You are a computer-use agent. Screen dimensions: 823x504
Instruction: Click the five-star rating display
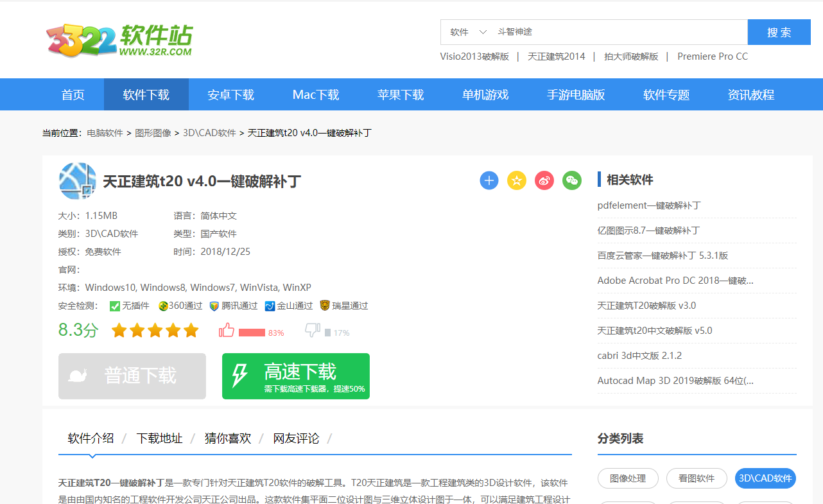coord(155,331)
